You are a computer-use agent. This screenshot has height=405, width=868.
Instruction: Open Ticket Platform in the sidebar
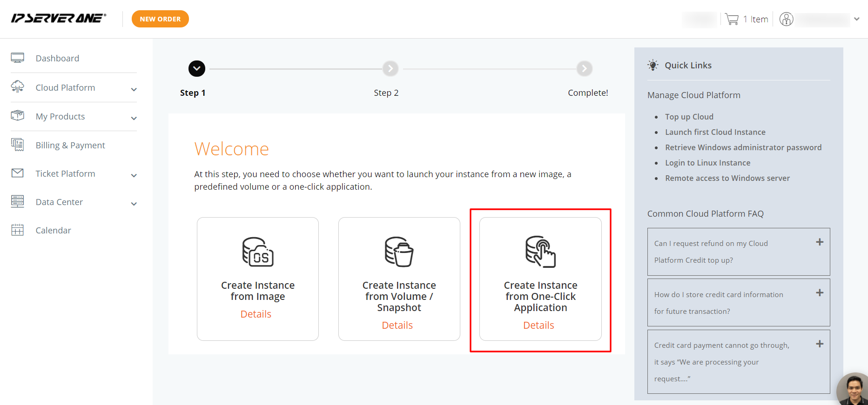coord(65,173)
